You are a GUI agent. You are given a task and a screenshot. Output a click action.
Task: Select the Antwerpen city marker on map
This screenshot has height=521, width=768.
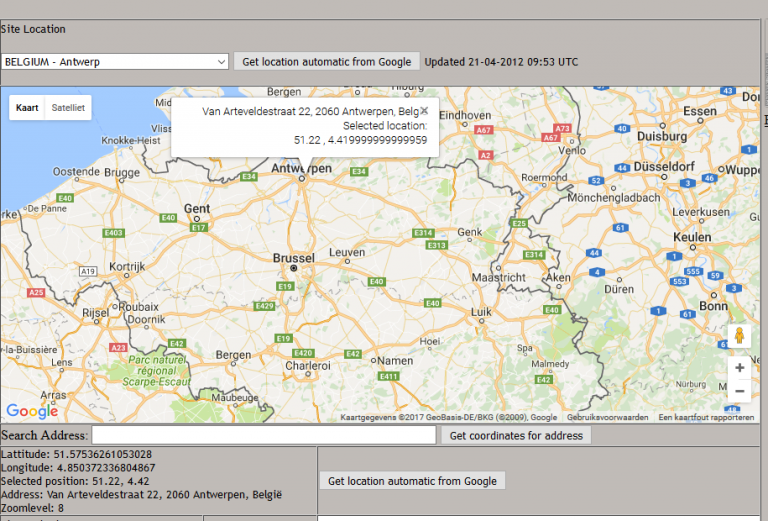302,179
